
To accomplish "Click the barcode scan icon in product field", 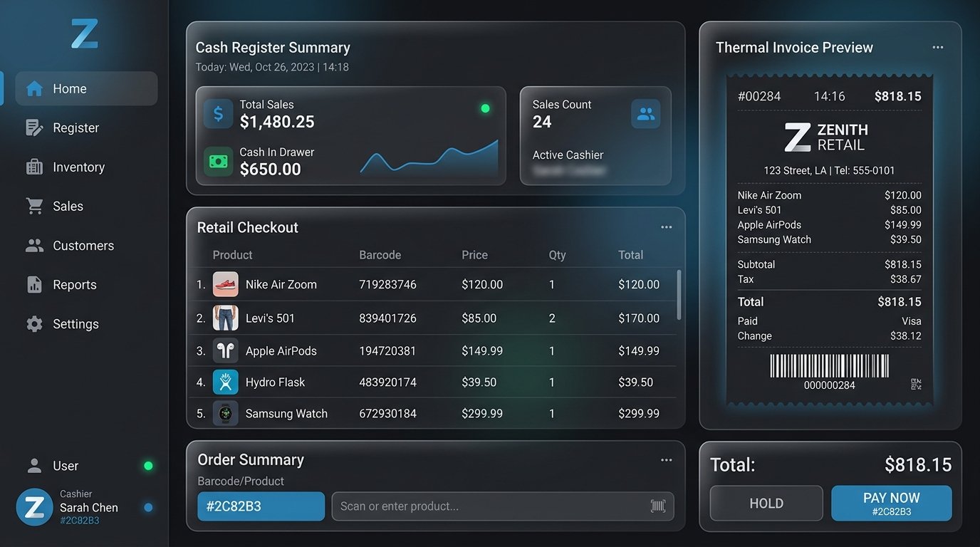I will pyautogui.click(x=658, y=506).
